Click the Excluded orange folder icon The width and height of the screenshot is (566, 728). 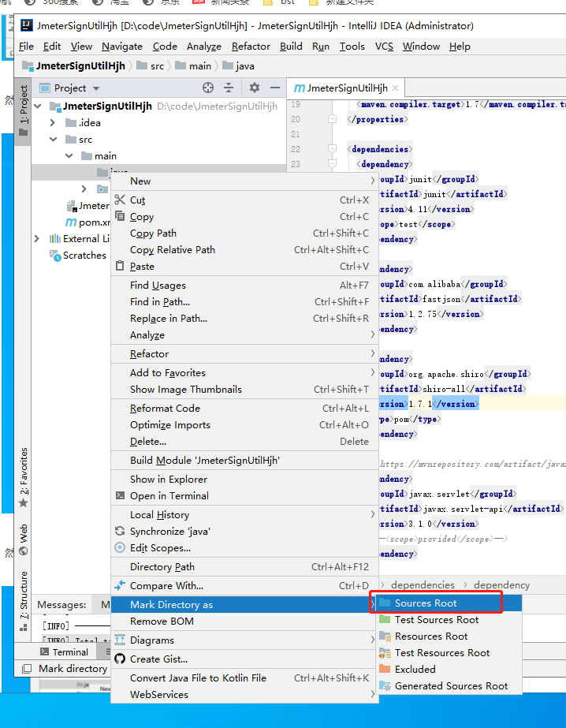(385, 669)
